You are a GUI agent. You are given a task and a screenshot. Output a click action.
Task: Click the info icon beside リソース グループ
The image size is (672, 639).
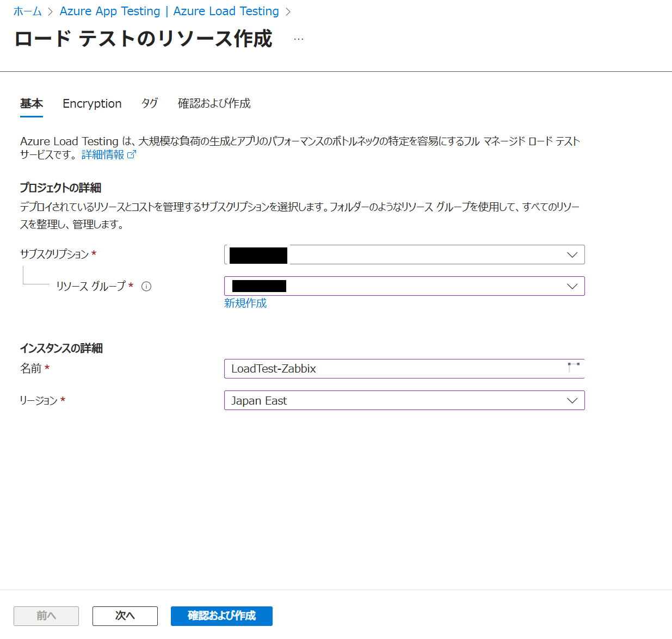146,287
